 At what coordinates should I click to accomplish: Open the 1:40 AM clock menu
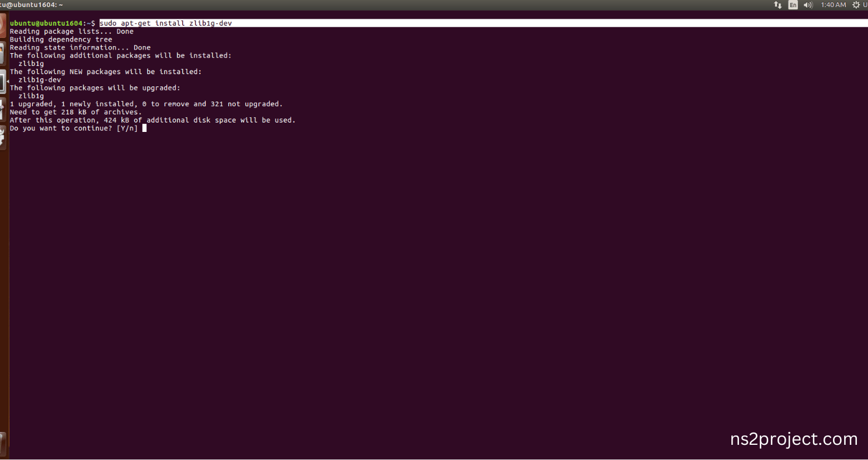pyautogui.click(x=833, y=5)
